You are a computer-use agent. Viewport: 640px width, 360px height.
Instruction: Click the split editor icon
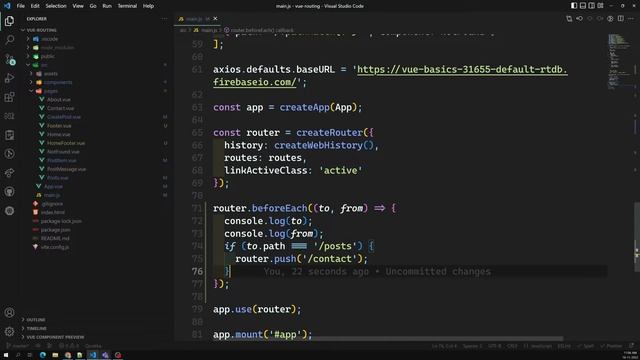click(620, 18)
